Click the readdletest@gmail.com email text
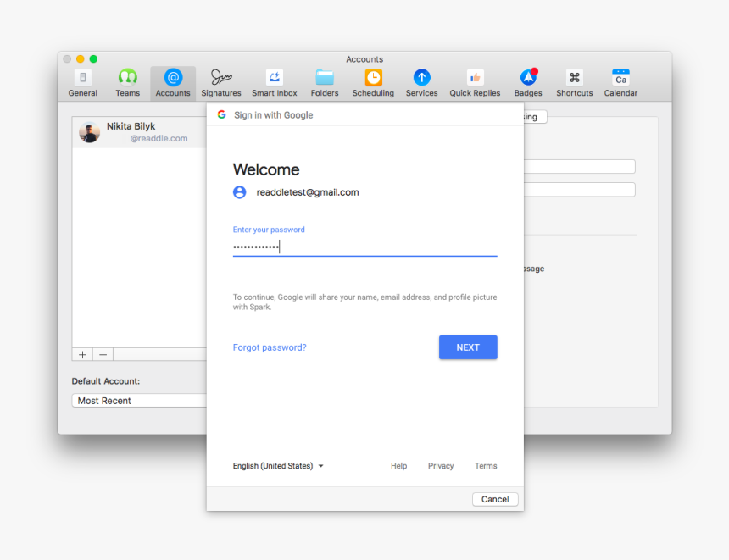Image resolution: width=729 pixels, height=560 pixels. (x=308, y=192)
